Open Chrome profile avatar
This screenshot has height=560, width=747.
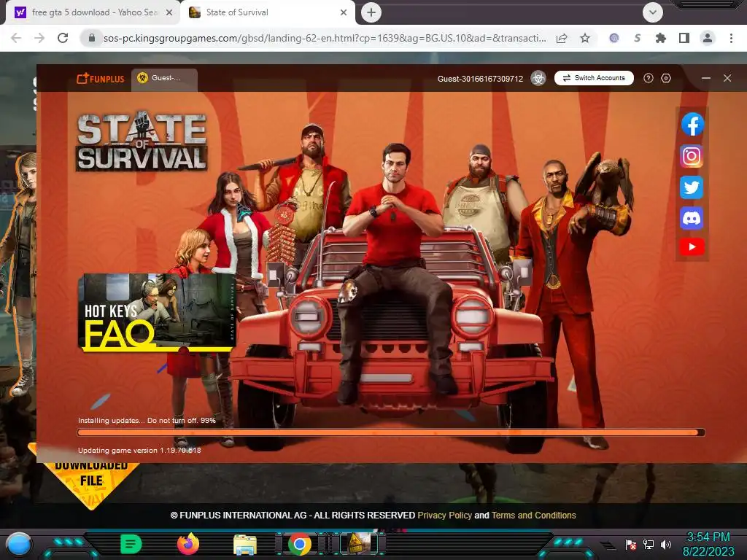click(708, 38)
